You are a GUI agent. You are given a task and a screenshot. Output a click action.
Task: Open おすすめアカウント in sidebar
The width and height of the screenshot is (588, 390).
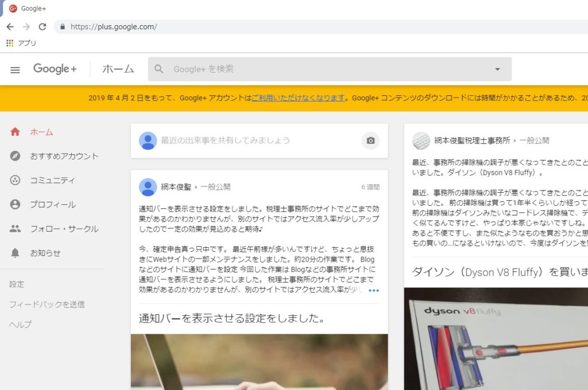(x=64, y=156)
